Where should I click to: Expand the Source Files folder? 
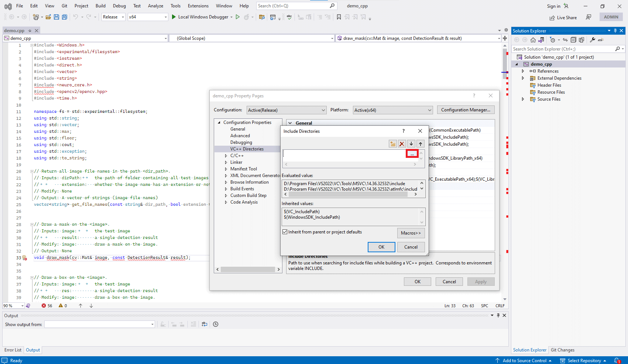(523, 99)
